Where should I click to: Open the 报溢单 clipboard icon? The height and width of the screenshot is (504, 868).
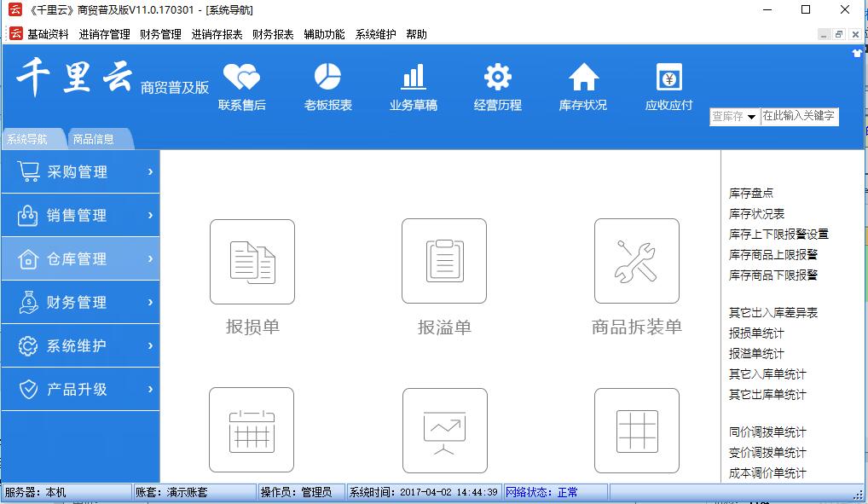coord(444,261)
